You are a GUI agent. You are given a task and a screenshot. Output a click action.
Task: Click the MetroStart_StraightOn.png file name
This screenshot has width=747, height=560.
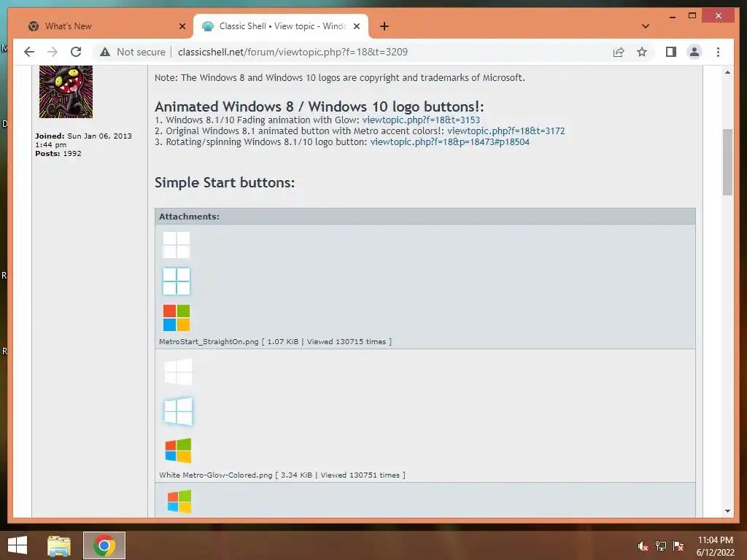209,341
